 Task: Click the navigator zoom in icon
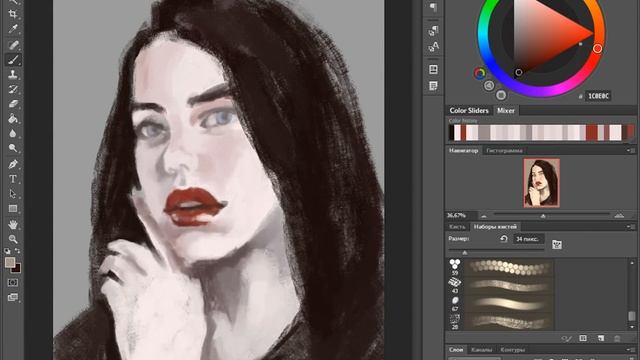[x=619, y=215]
